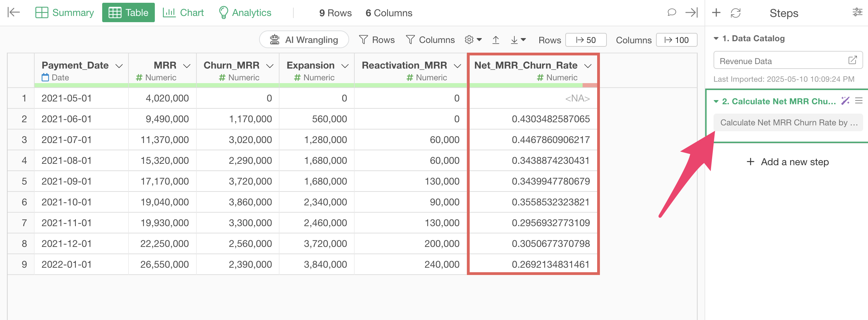Open the comment bubble icon
The height and width of the screenshot is (320, 868).
pyautogui.click(x=672, y=12)
